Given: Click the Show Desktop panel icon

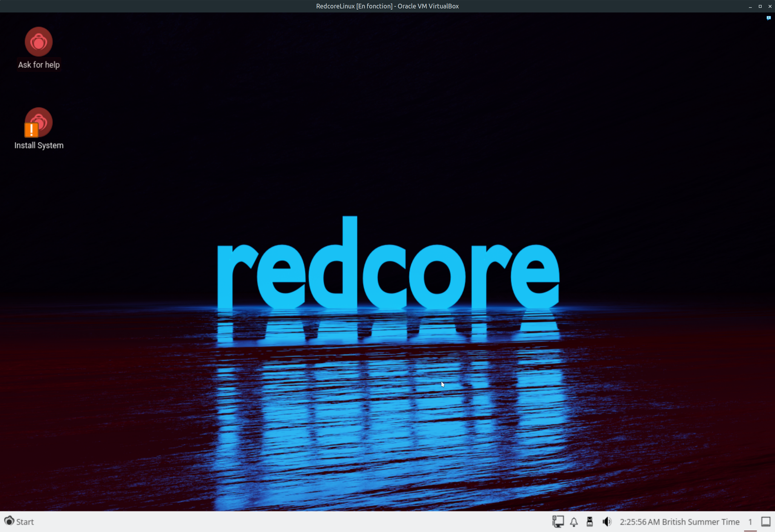Looking at the screenshot, I should pyautogui.click(x=766, y=522).
